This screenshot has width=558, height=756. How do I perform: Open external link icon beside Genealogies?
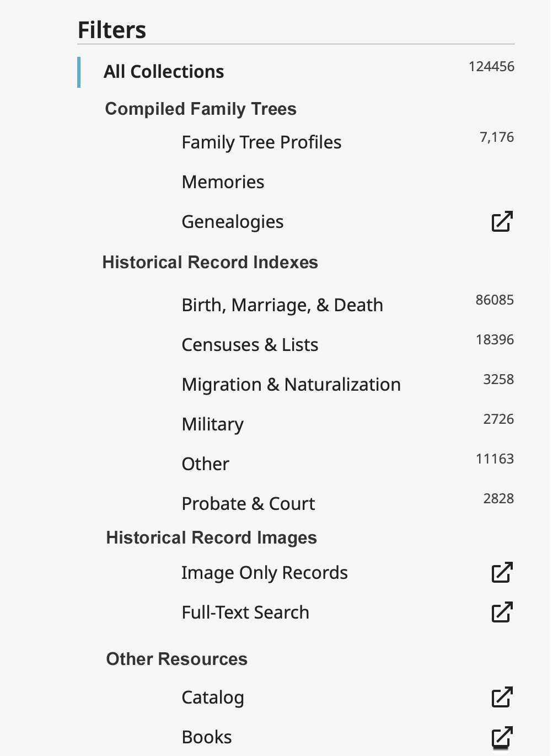(x=502, y=221)
